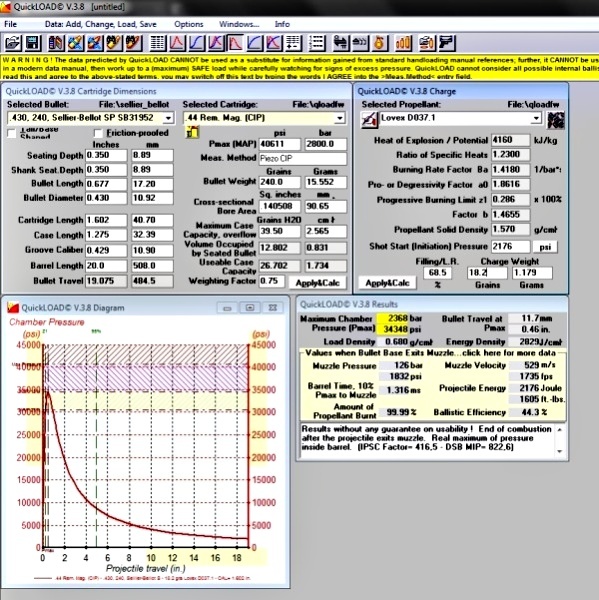The height and width of the screenshot is (600, 599).
Task: Click Apply&Calc in Cartridge Dimensions panel
Action: point(317,283)
